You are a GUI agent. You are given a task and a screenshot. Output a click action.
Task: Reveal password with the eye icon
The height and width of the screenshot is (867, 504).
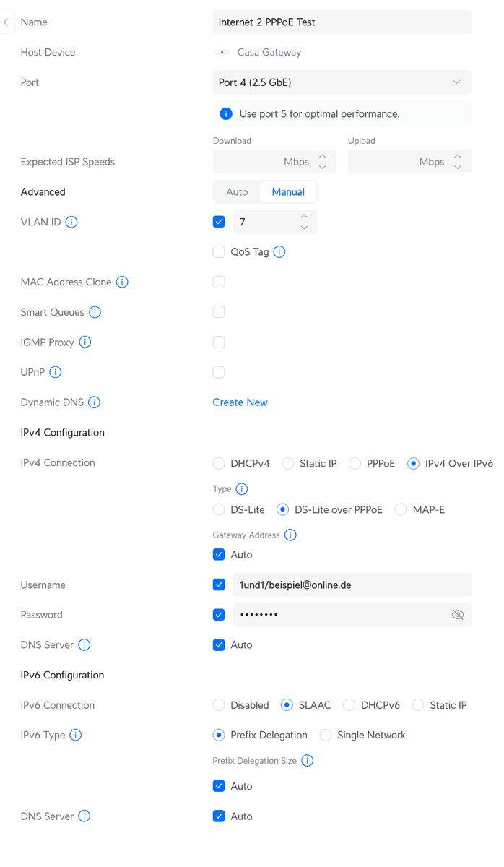pyautogui.click(x=457, y=615)
